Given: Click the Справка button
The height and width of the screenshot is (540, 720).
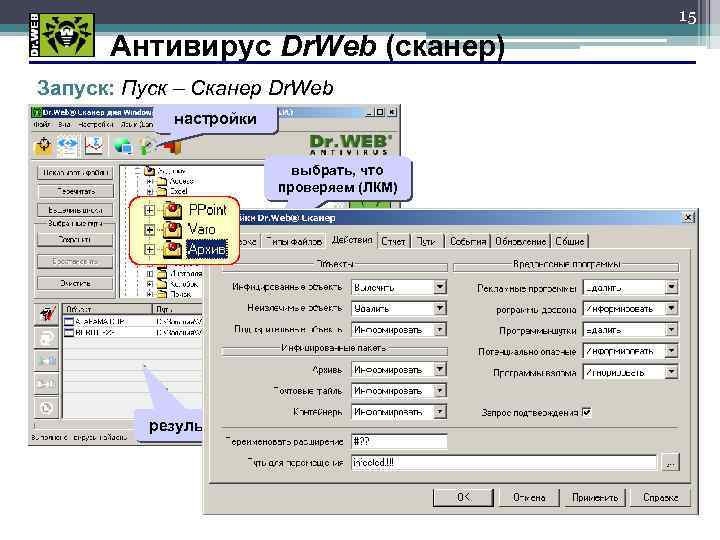Looking at the screenshot, I should (x=660, y=497).
